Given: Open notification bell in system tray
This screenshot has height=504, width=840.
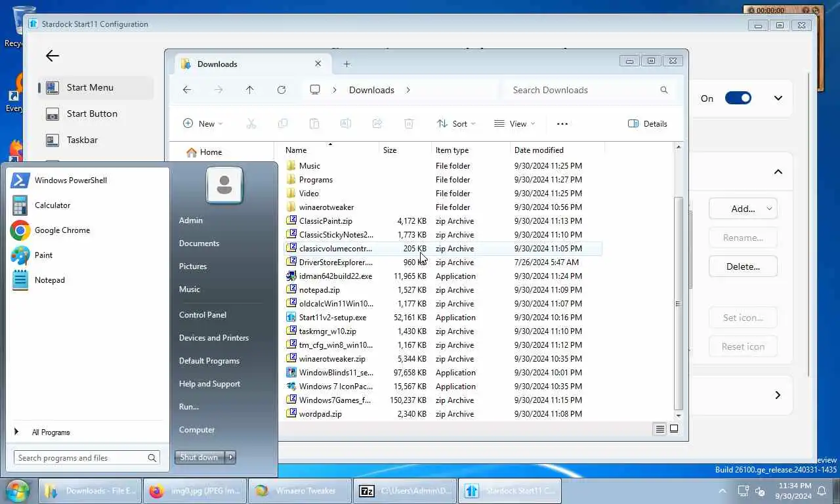Looking at the screenshot, I should pos(822,491).
